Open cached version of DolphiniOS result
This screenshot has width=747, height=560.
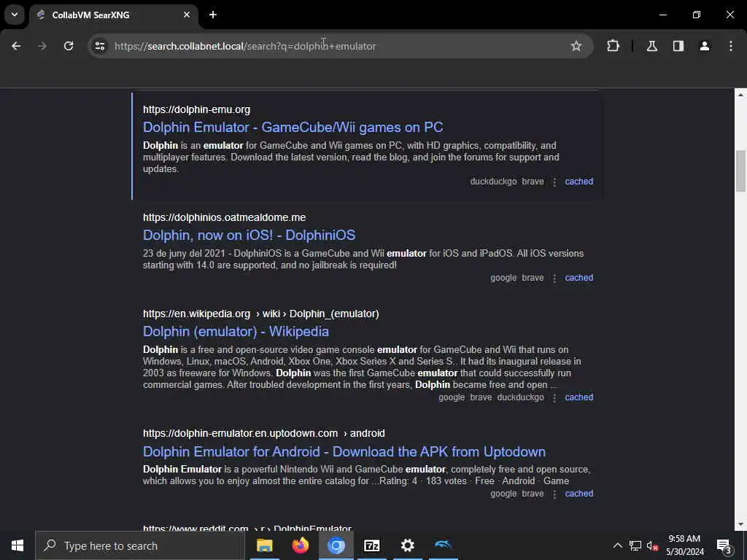tap(578, 278)
